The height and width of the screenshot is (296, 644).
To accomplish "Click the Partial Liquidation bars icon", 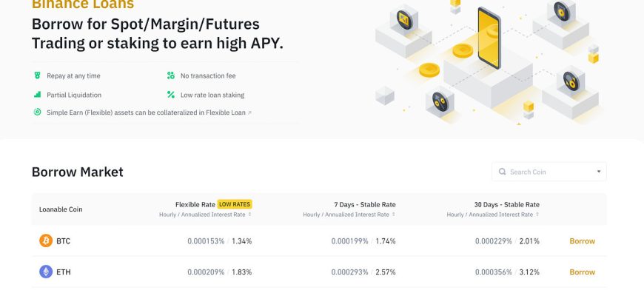I will click(x=37, y=95).
